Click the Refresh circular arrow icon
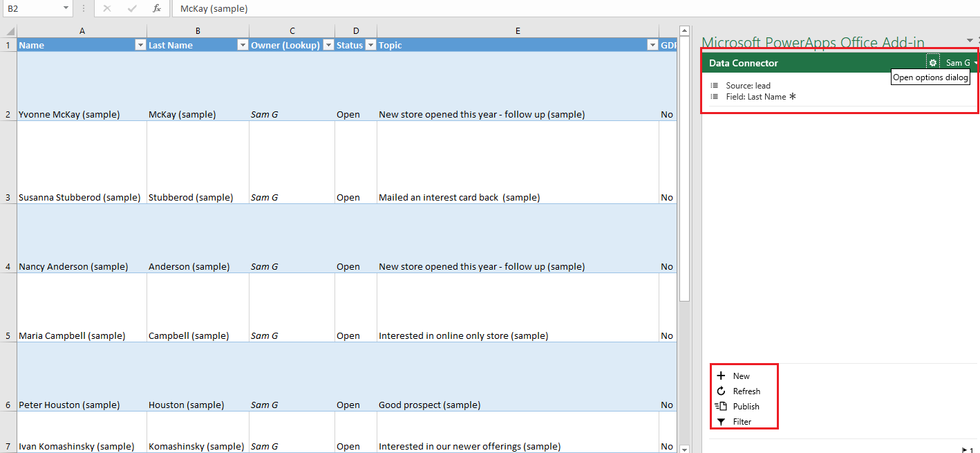This screenshot has height=453, width=980. [721, 391]
